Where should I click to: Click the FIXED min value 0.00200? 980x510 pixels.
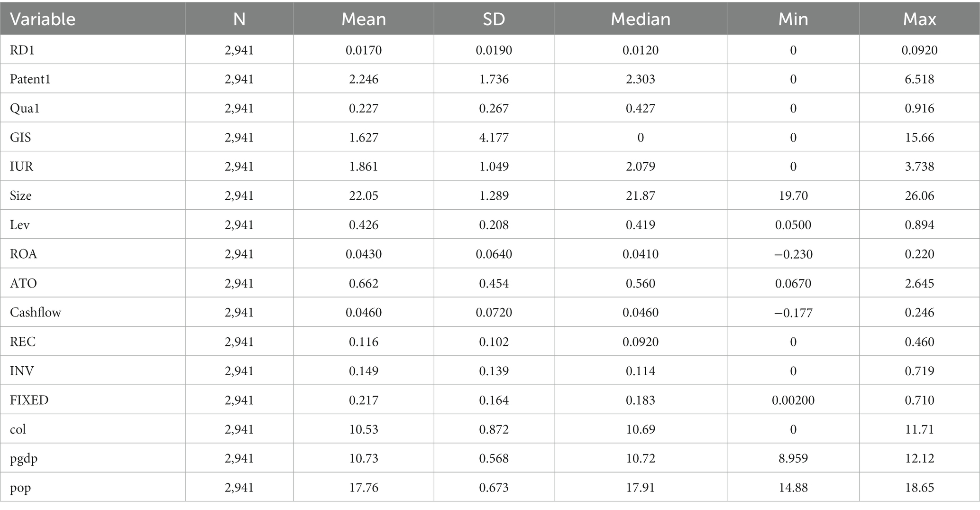coord(793,400)
